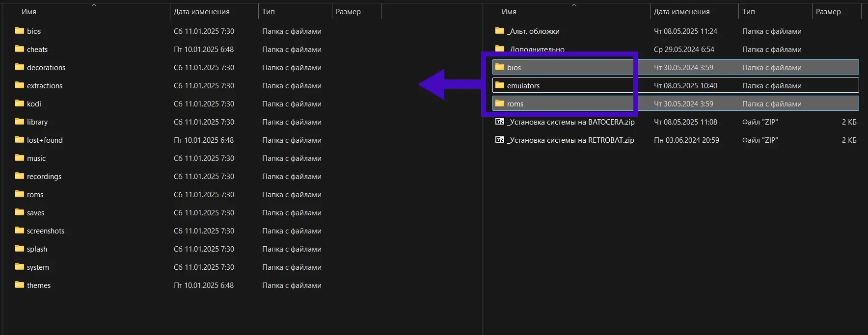Click the screenshots folder icon
This screenshot has height=335, width=868.
coord(20,231)
